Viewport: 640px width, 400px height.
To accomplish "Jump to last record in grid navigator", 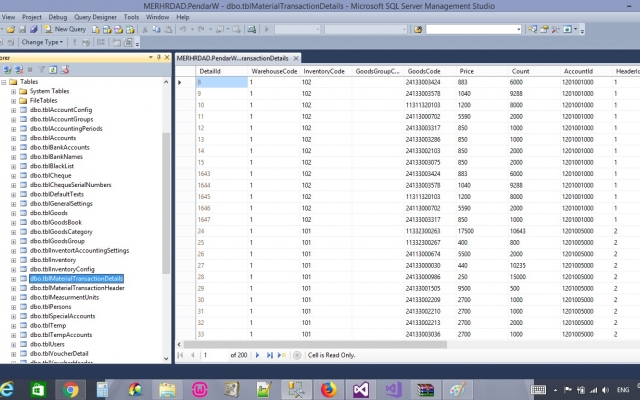I will pos(269,356).
